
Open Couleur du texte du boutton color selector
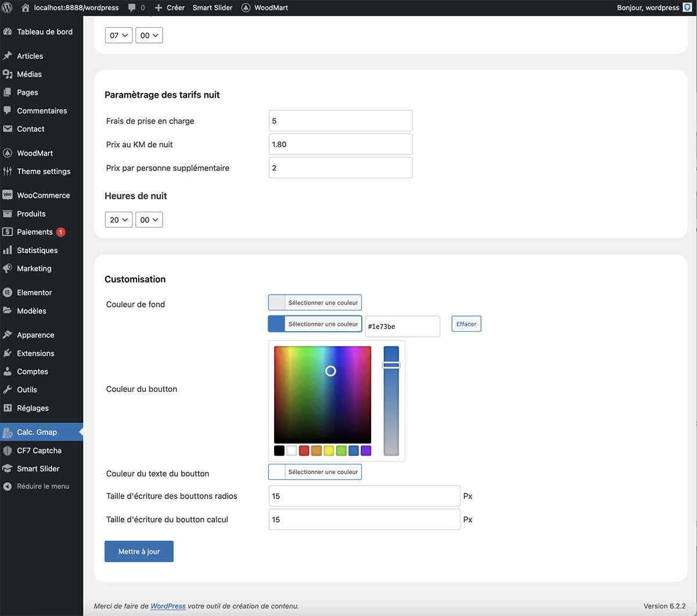coord(315,472)
